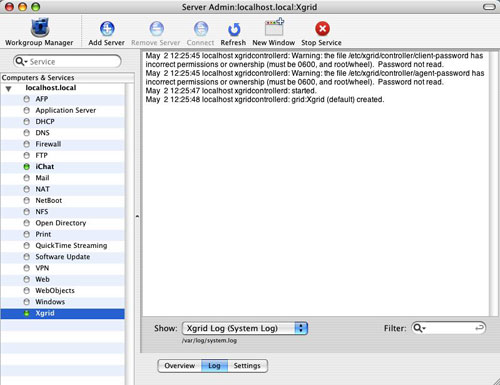Click the Filter field magnifier icon
Viewport: 500px width, 385px height.
tap(419, 328)
